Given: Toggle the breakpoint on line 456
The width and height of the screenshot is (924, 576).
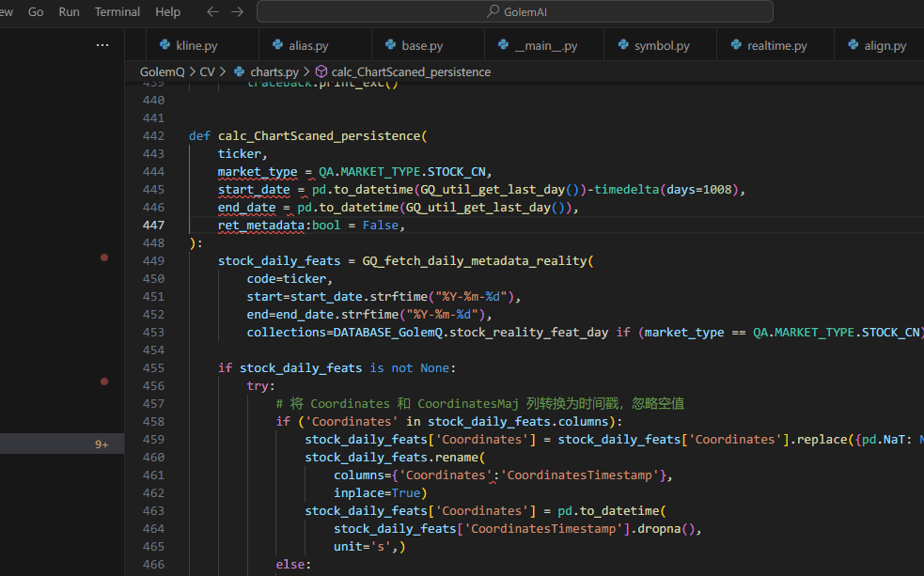Looking at the screenshot, I should tap(104, 381).
